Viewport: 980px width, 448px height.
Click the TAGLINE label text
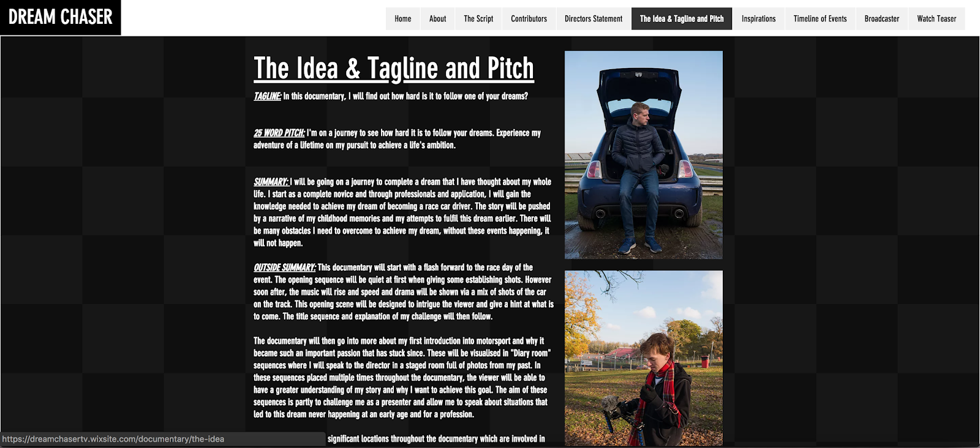pos(268,96)
